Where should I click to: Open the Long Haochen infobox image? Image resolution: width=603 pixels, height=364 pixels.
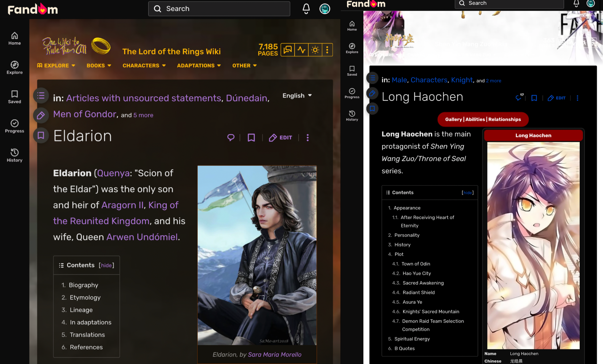point(533,246)
